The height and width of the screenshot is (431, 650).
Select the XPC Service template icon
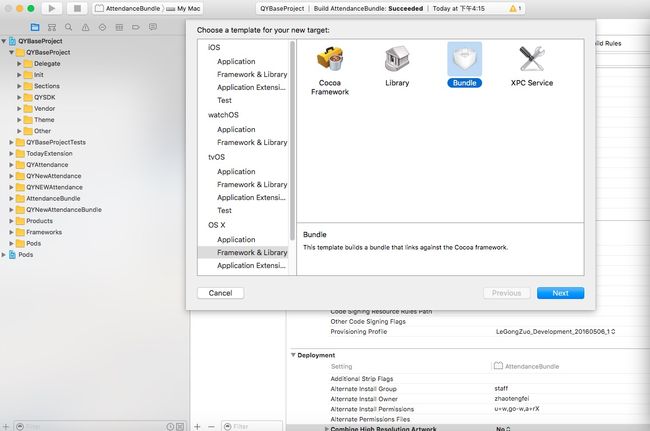click(532, 59)
